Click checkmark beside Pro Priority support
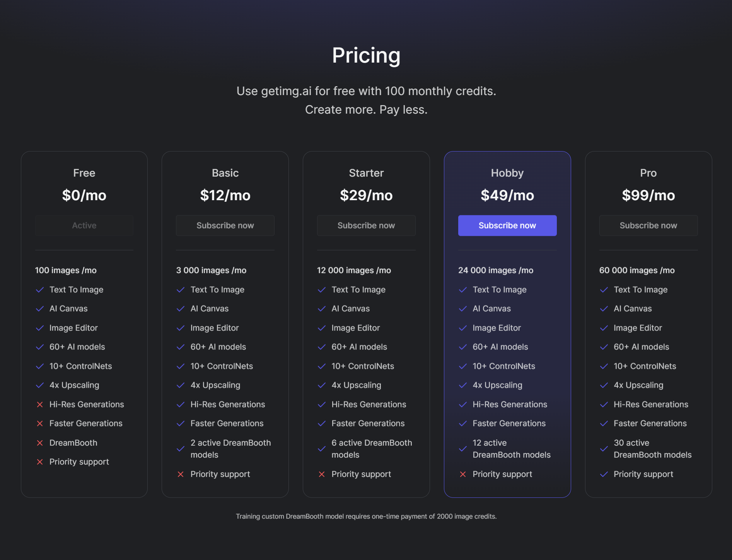This screenshot has height=560, width=732. [x=604, y=474]
